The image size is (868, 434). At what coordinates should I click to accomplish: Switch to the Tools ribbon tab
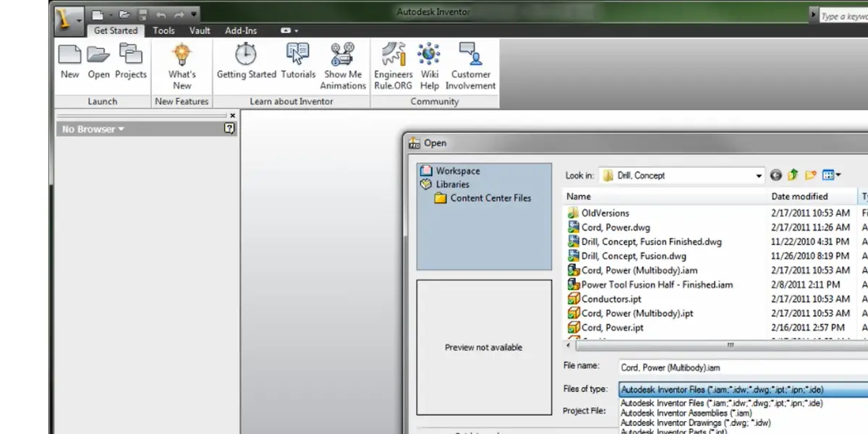pos(163,30)
